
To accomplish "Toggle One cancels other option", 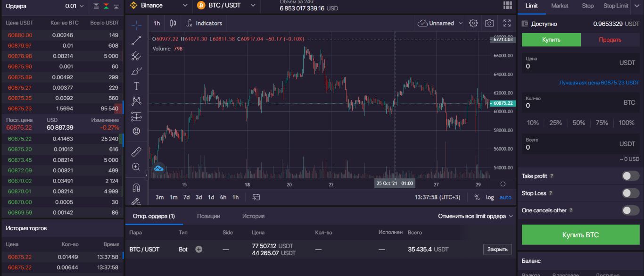I will pyautogui.click(x=630, y=210).
